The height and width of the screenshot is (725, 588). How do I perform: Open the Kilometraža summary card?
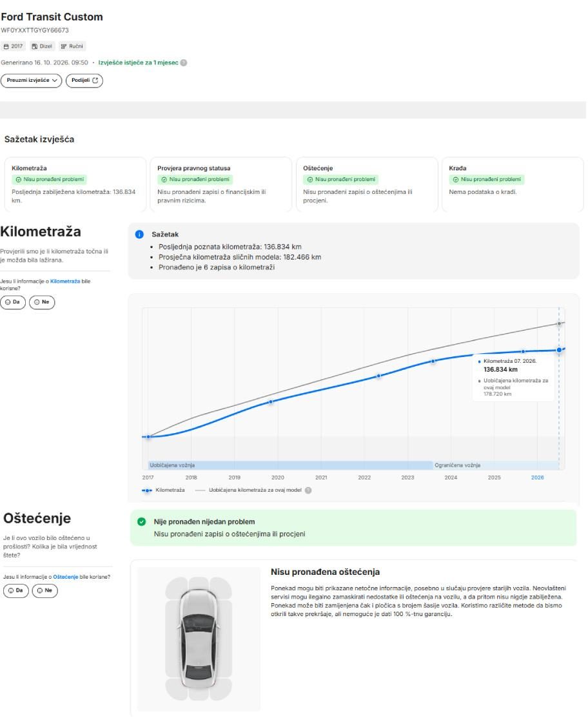(x=75, y=184)
